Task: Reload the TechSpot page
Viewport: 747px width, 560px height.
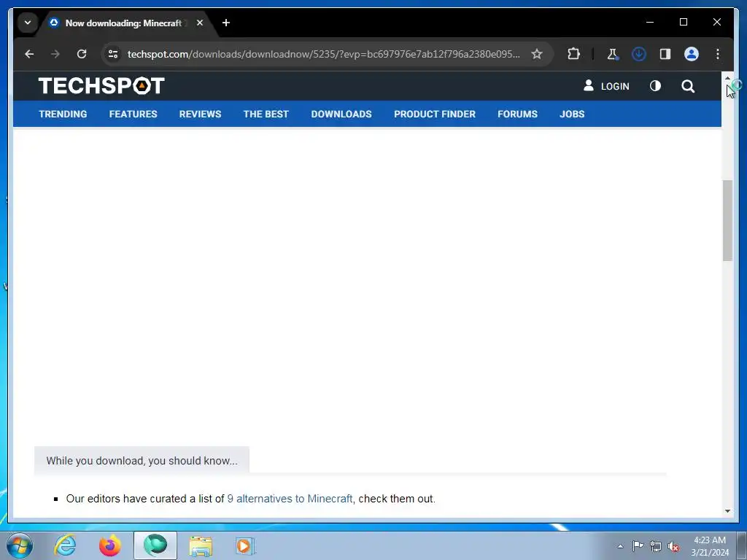Action: (82, 54)
